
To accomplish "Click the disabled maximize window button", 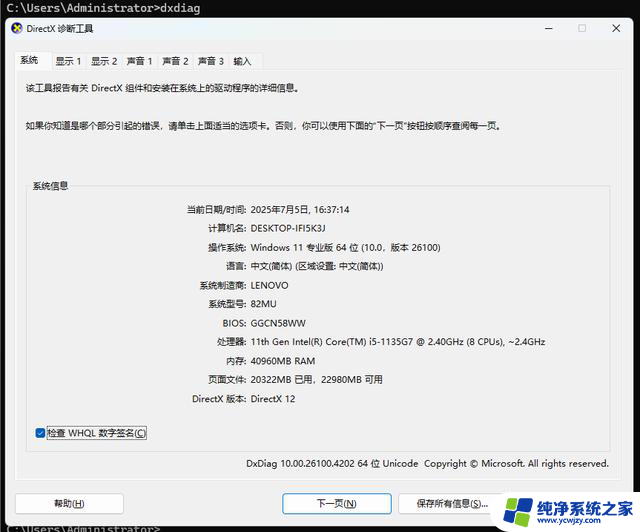I will (582, 29).
